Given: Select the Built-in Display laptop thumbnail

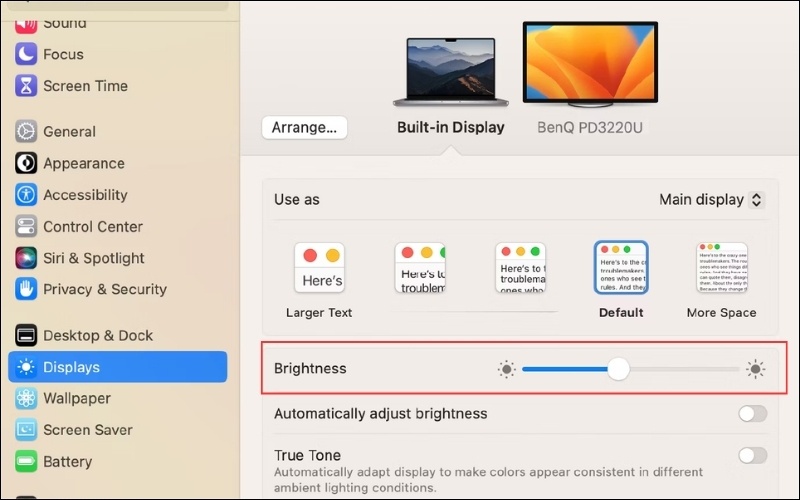Looking at the screenshot, I should [451, 72].
